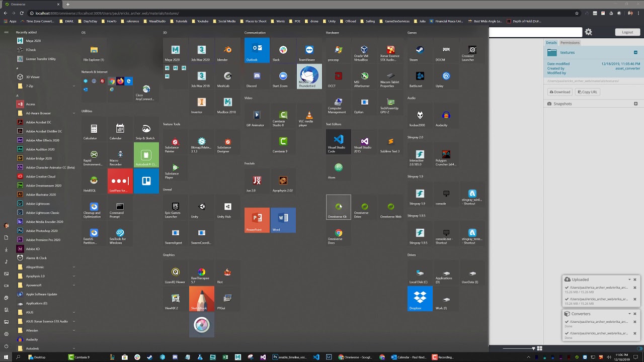The image size is (644, 362).
Task: Click the Download button for textures
Action: (560, 92)
